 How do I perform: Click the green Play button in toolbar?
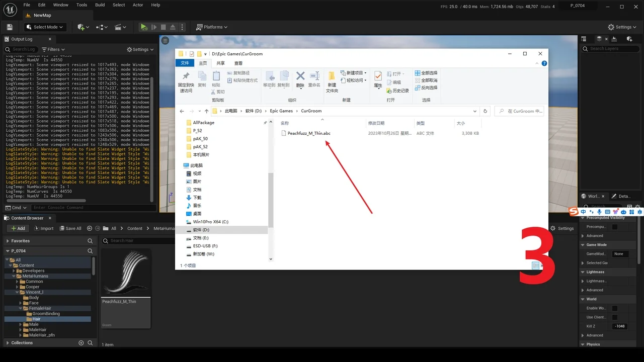point(144,27)
